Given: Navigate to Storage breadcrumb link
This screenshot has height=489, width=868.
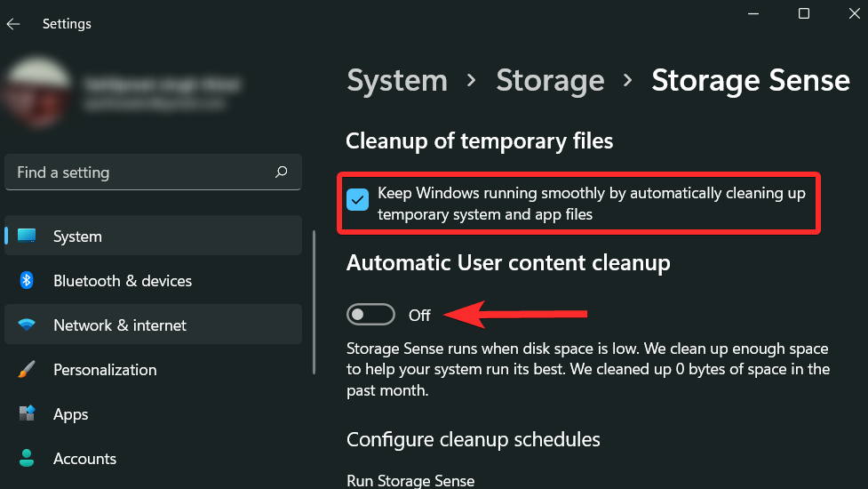Looking at the screenshot, I should coord(550,81).
